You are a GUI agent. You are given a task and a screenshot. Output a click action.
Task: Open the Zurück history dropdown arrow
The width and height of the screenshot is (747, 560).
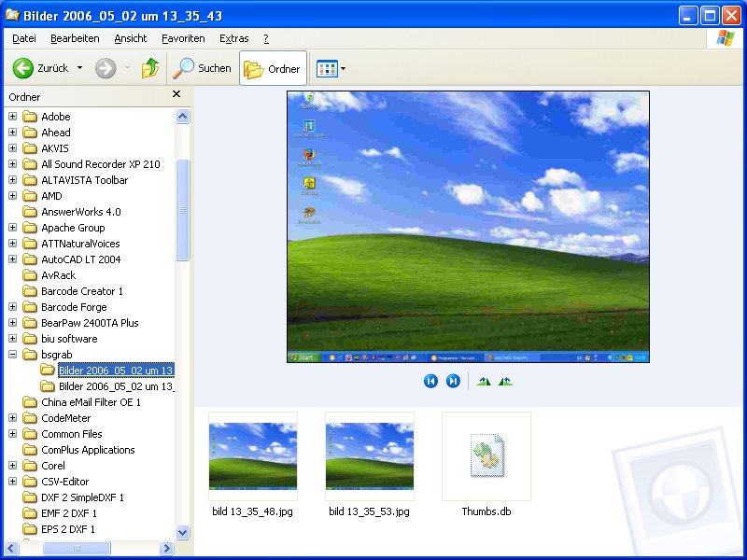click(79, 68)
